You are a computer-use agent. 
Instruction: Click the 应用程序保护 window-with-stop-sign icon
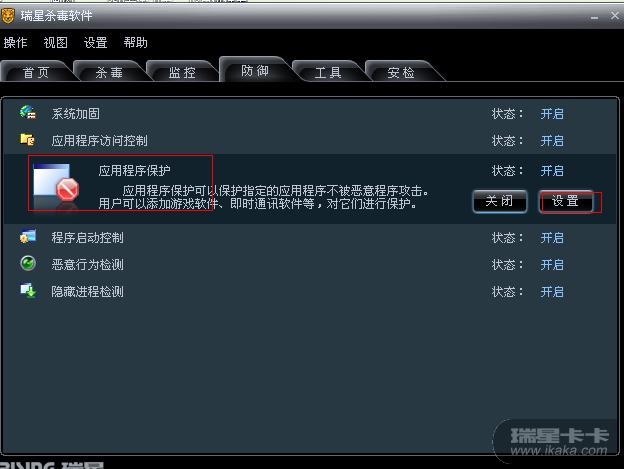click(56, 184)
